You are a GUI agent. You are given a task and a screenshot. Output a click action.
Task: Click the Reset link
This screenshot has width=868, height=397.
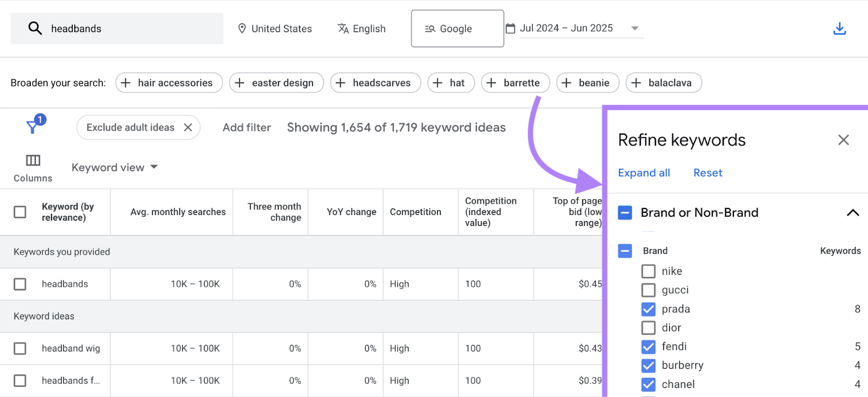click(x=707, y=173)
